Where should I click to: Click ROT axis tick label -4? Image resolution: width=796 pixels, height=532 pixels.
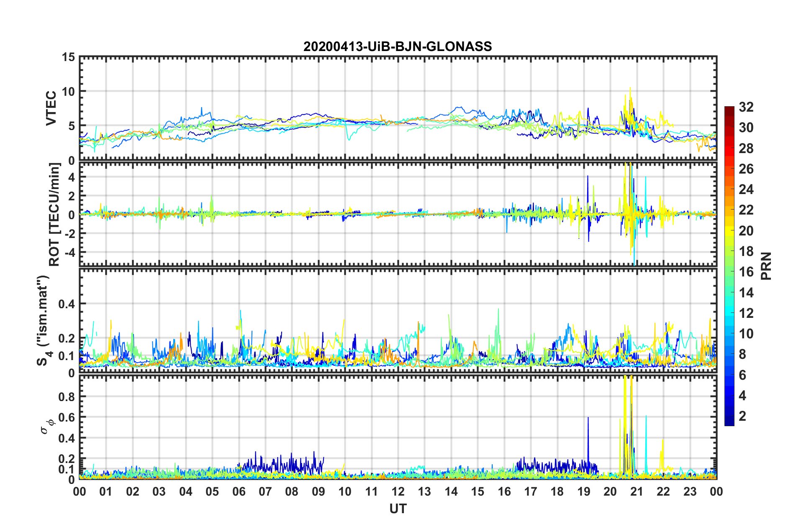point(69,252)
